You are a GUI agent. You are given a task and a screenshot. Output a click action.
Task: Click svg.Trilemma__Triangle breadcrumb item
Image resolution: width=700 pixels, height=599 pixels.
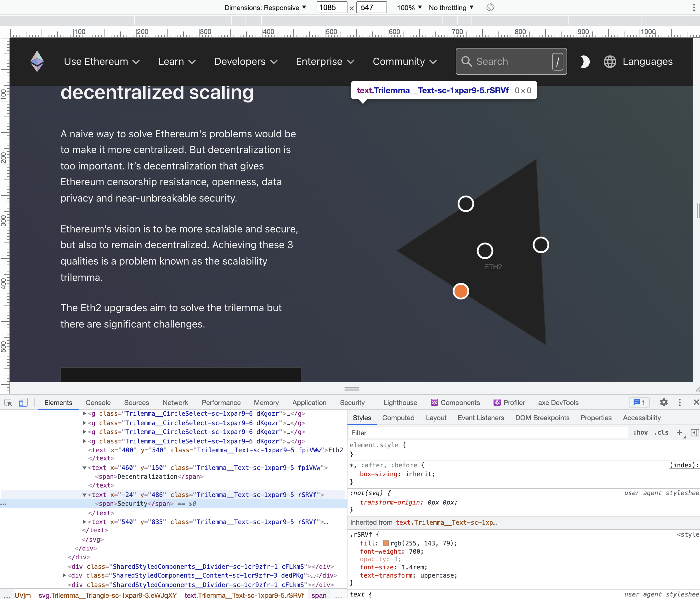107,595
